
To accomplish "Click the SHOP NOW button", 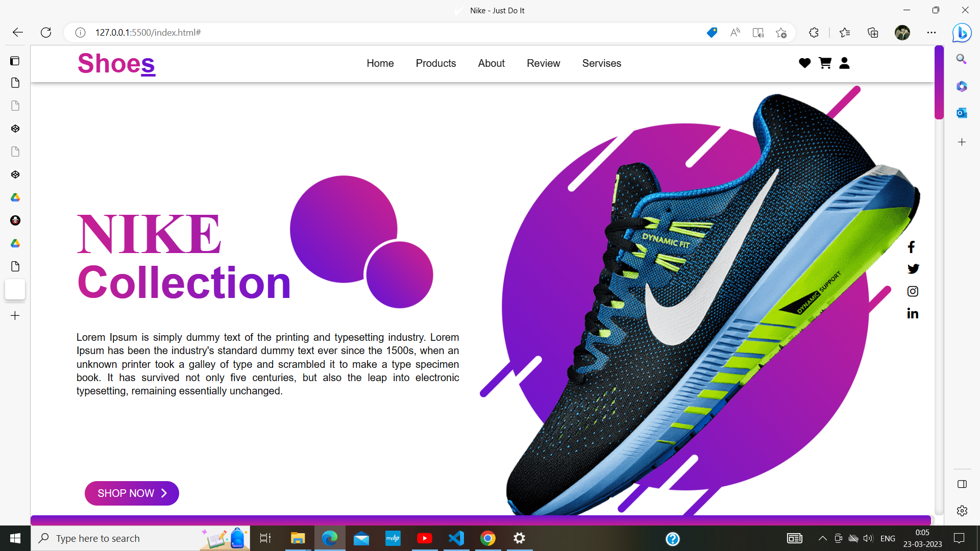I will click(x=132, y=493).
